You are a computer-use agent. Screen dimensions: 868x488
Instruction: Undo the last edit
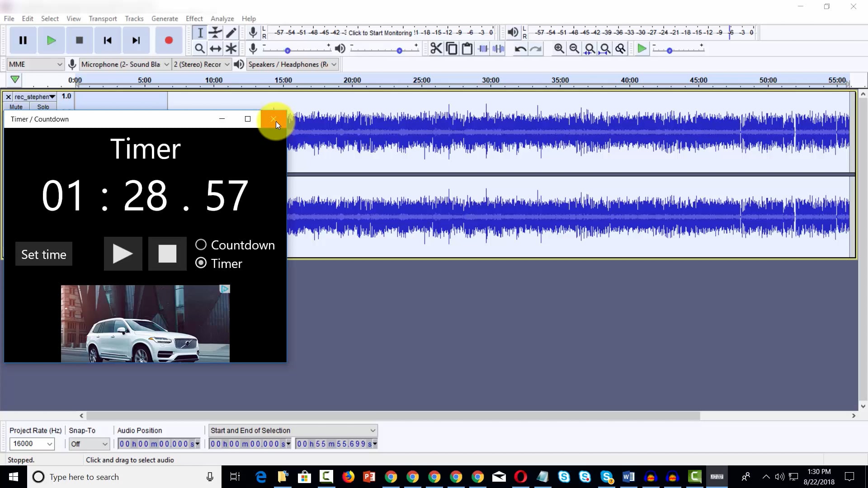coord(519,48)
